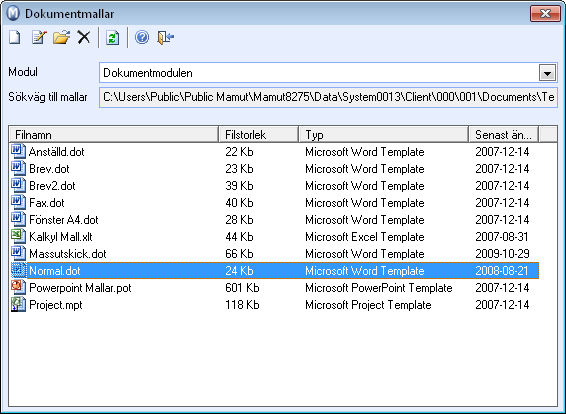Sort by Senast än... date column

504,135
